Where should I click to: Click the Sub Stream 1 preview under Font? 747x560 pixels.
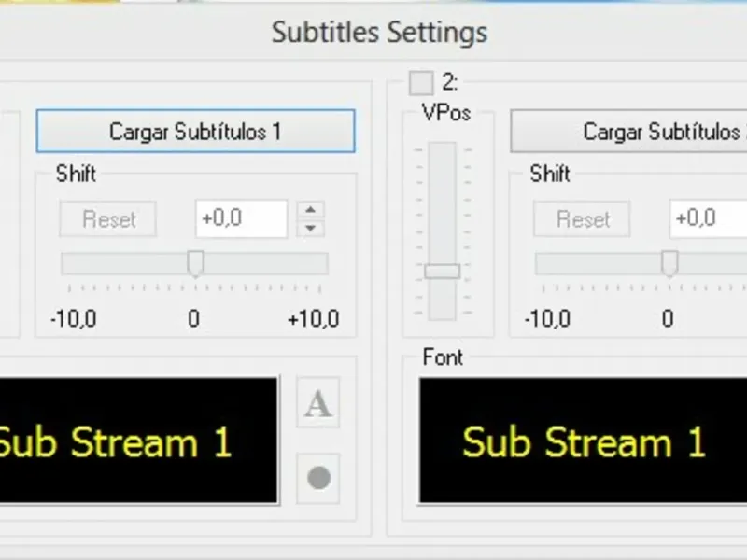(x=583, y=441)
